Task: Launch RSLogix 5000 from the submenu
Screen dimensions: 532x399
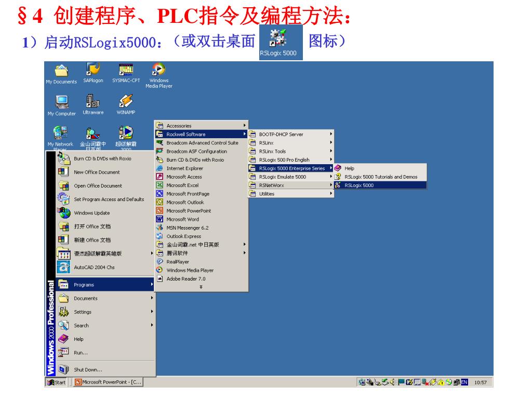Action: (x=380, y=185)
